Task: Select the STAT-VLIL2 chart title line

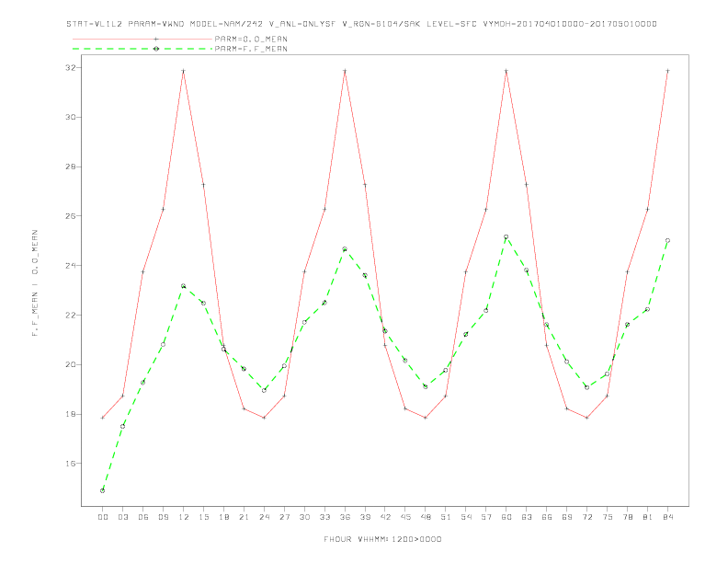Action: point(361,24)
